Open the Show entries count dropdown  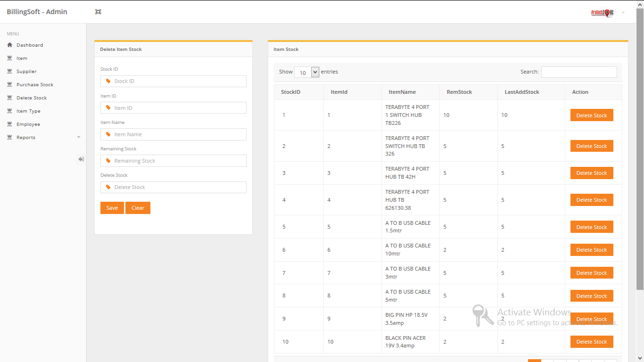click(306, 72)
